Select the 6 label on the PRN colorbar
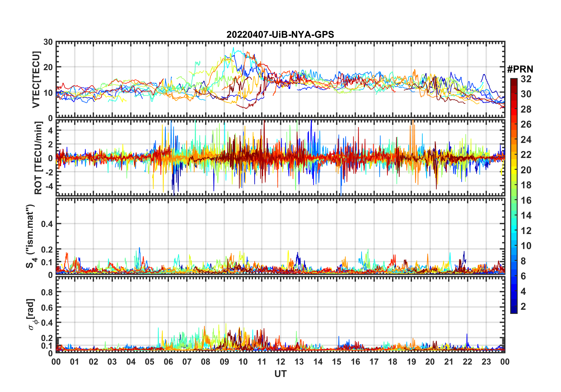 523,276
